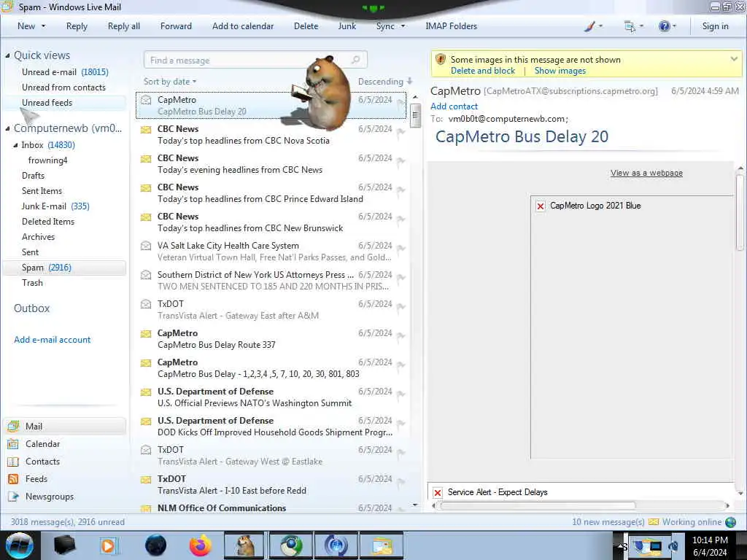Viewport: 747px width, 560px height.
Task: Select Unread e-mail quick view
Action: tap(65, 72)
